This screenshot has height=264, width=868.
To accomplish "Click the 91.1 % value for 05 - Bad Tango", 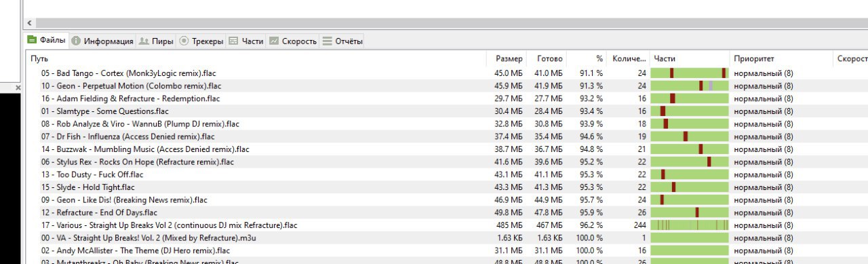I will [x=591, y=73].
